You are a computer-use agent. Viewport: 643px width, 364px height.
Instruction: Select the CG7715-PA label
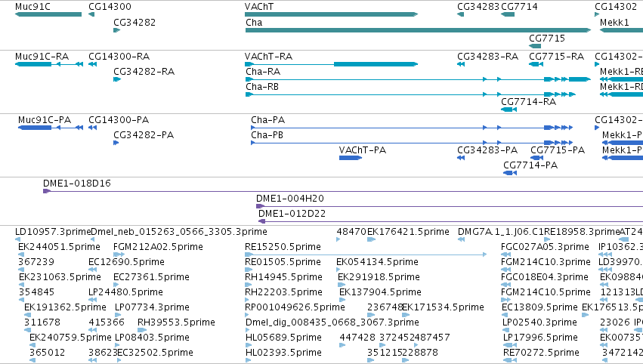558,150
